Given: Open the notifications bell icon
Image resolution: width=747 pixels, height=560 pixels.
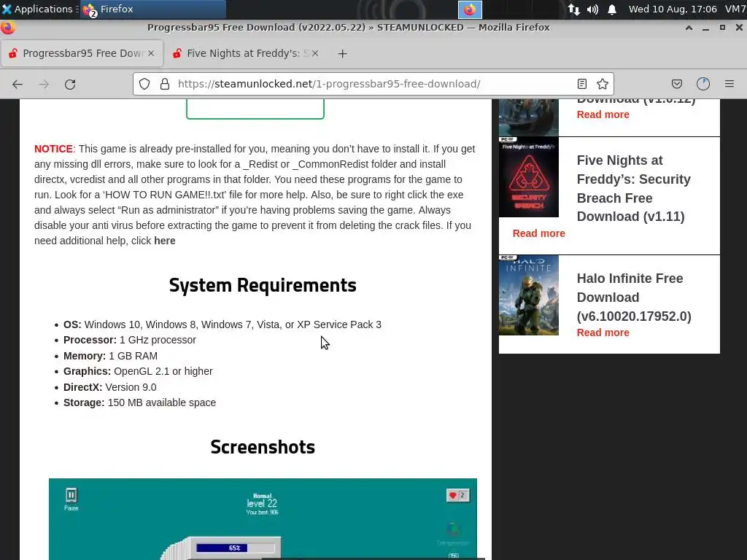Looking at the screenshot, I should pos(612,9).
